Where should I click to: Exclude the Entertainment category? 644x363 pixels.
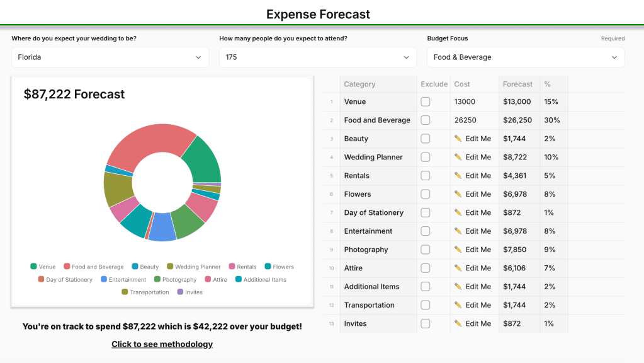[426, 231]
